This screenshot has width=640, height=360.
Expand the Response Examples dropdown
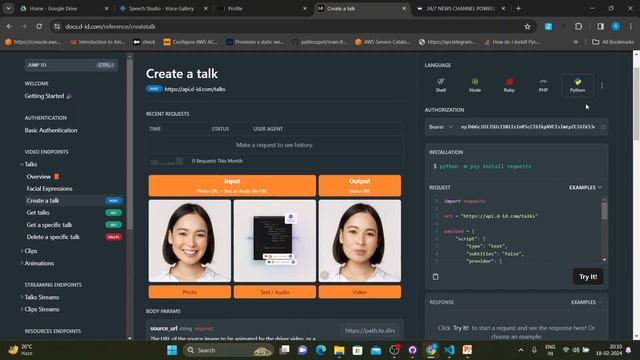coord(586,302)
